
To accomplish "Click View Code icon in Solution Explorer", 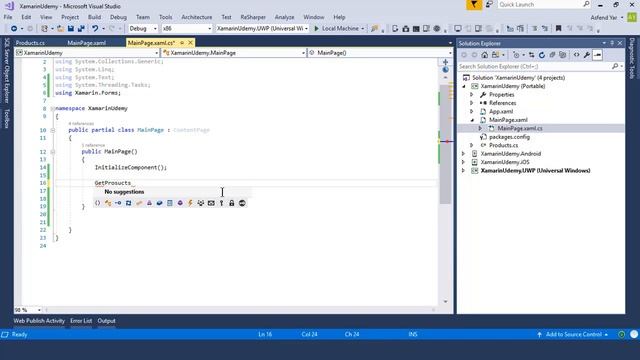I will point(576,55).
